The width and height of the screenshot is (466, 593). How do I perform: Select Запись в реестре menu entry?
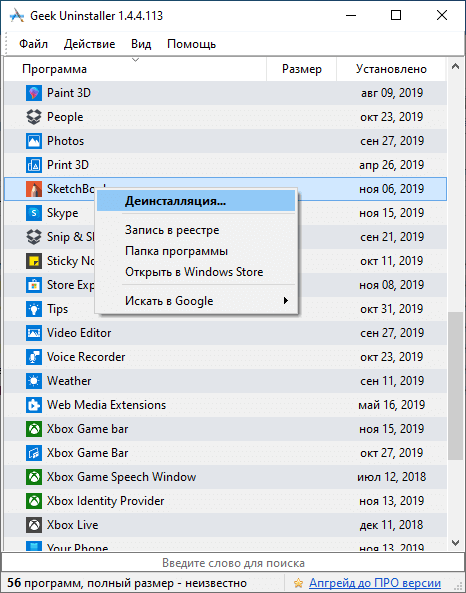tap(196, 230)
